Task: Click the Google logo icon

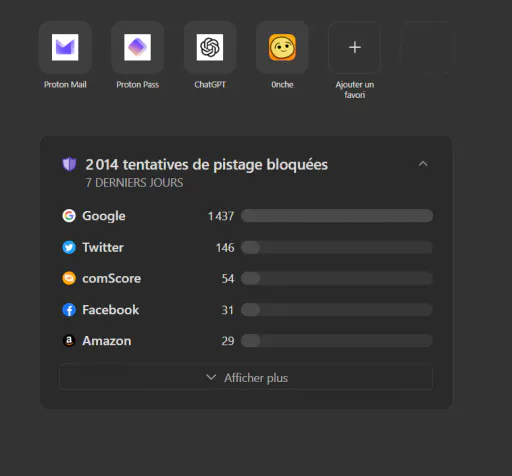Action: 69,216
